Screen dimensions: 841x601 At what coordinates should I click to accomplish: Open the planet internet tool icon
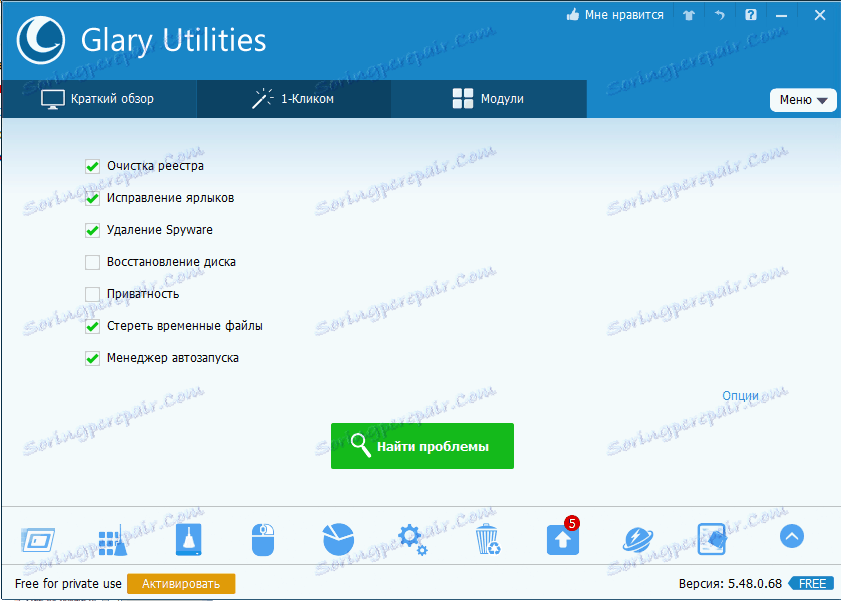pos(637,538)
